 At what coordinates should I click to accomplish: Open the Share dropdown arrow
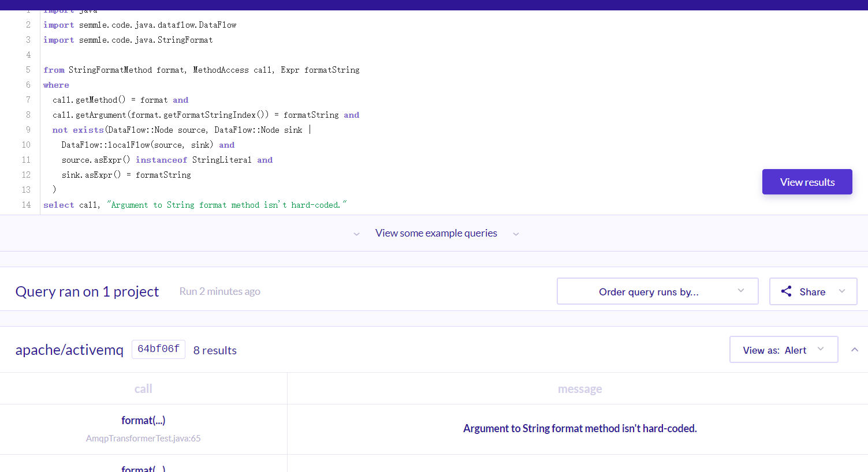(x=842, y=291)
